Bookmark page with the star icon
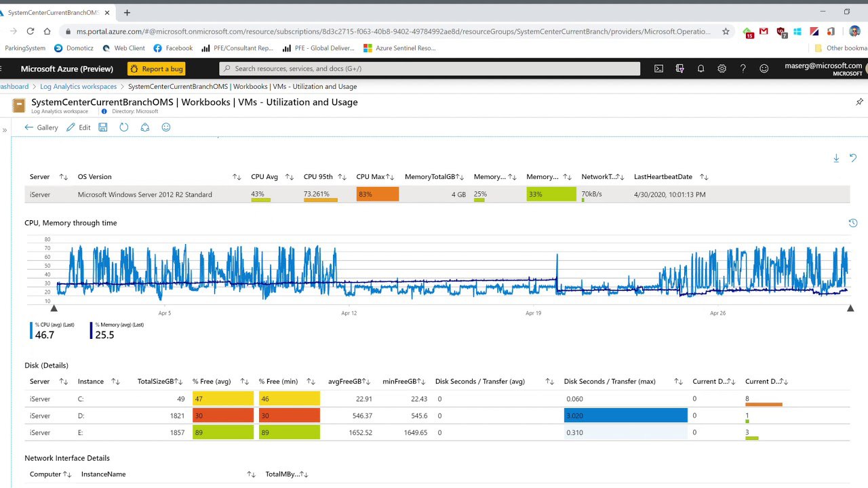The image size is (868, 488). (x=726, y=31)
